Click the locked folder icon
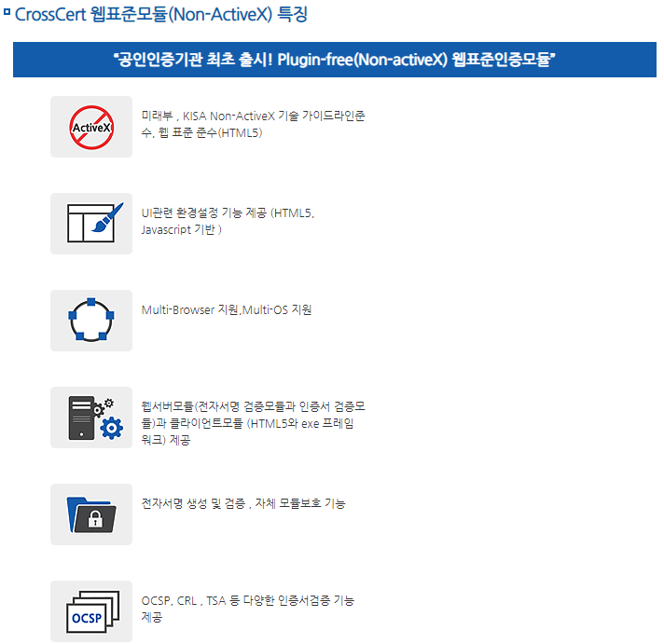 91,515
